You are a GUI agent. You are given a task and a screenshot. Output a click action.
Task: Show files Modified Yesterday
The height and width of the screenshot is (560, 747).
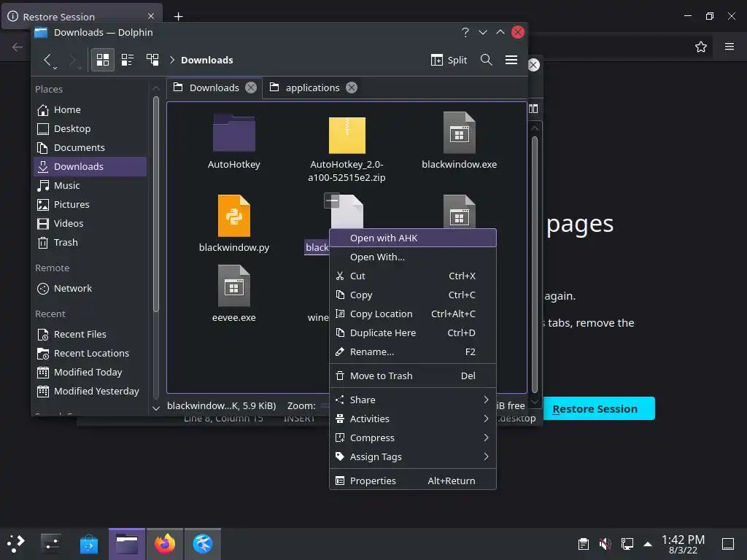coord(90,392)
